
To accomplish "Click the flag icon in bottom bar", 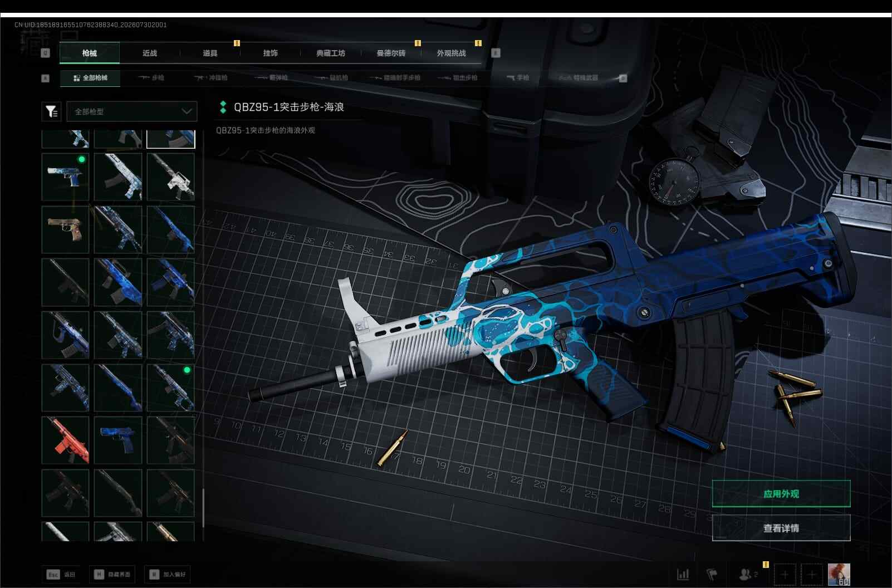I will 712,574.
